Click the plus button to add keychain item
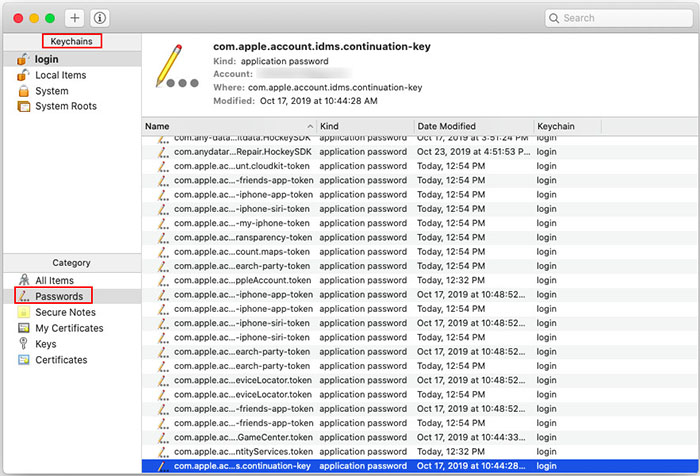700x476 pixels. (x=75, y=18)
